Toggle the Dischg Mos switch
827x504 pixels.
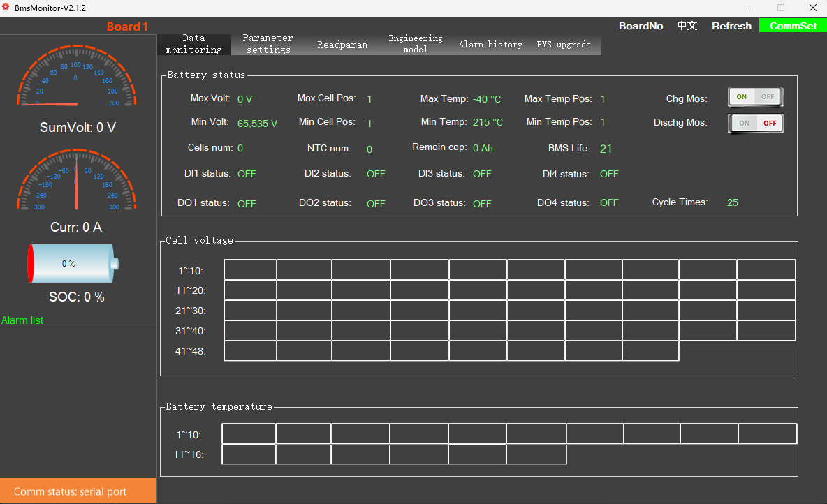pos(755,124)
